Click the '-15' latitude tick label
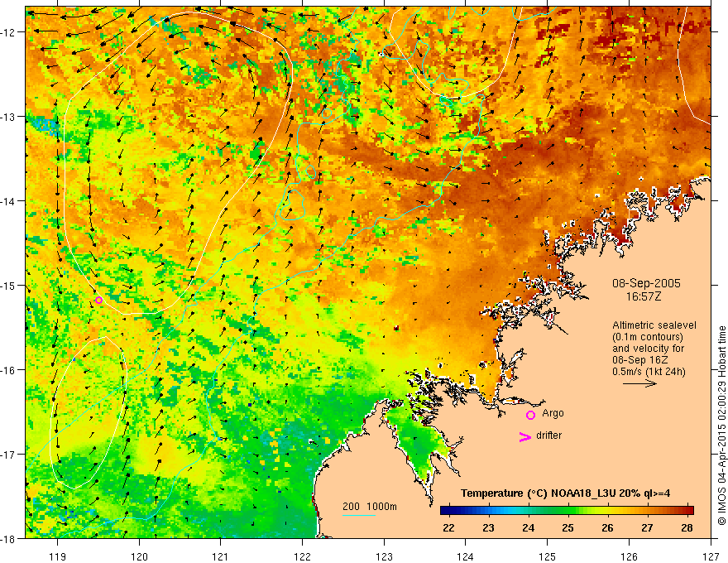Screen dimensions: 728x563 click(10, 285)
